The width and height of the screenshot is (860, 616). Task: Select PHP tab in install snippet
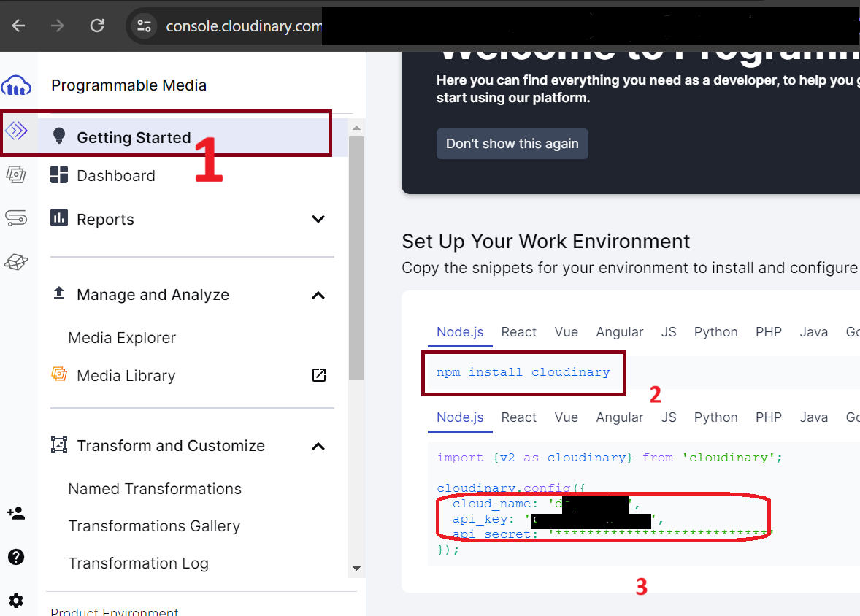click(769, 332)
